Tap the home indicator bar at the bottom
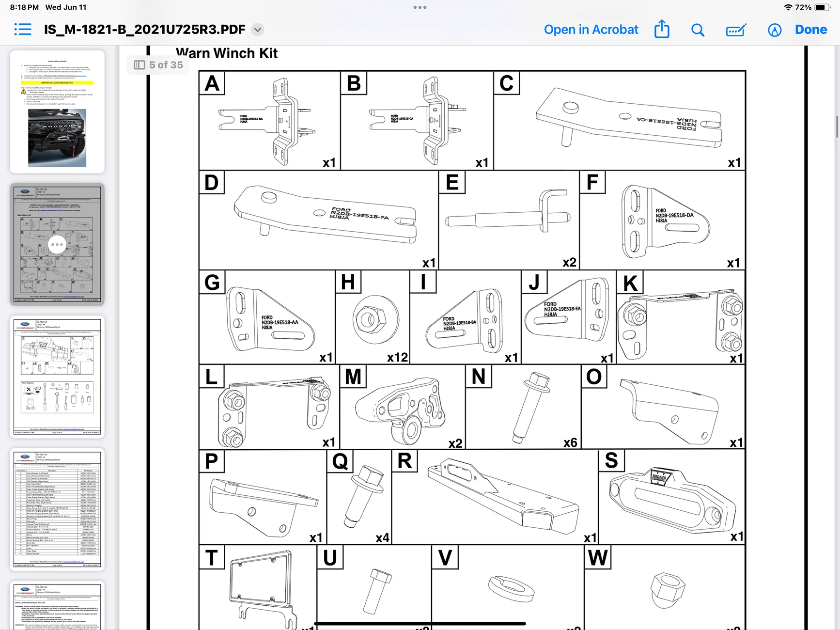This screenshot has width=840, height=630. click(420, 624)
